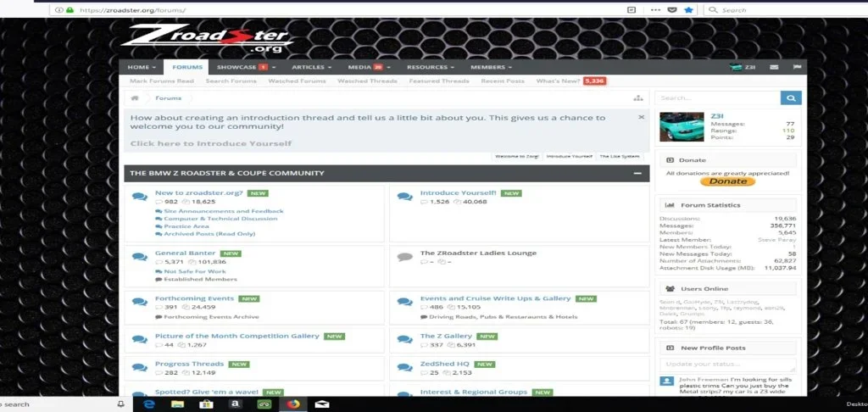The height and width of the screenshot is (412, 868).
Task: Open the inbox envelope icon in navbar
Action: (774, 67)
